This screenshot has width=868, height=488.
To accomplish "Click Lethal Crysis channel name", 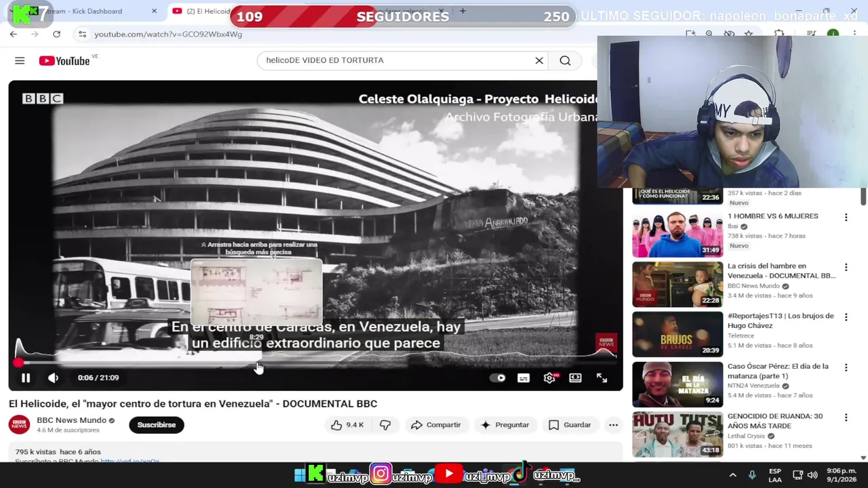I will pyautogui.click(x=746, y=436).
